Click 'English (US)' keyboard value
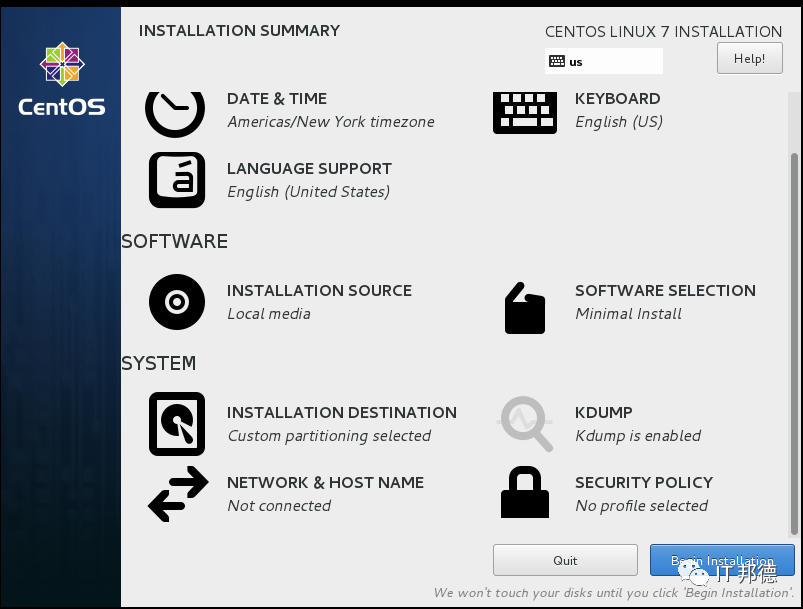Viewport: 803px width, 609px height. pyautogui.click(x=619, y=122)
